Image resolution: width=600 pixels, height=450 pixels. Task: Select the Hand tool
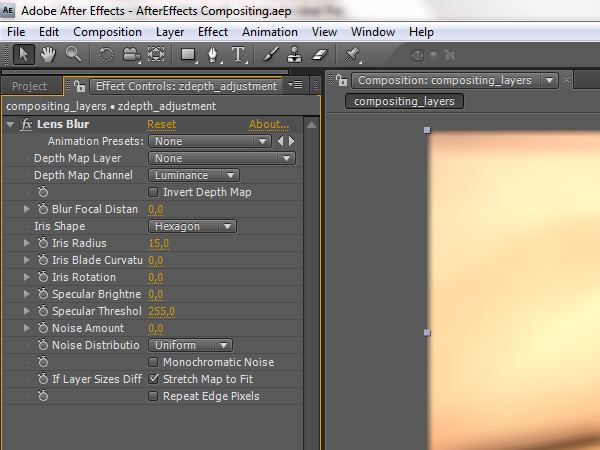pyautogui.click(x=47, y=54)
